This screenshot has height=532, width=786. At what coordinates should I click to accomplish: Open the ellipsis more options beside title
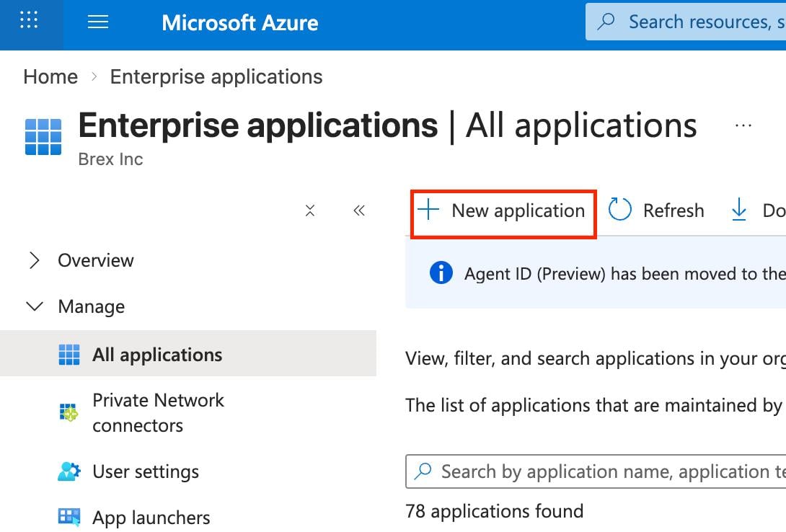pos(743,125)
